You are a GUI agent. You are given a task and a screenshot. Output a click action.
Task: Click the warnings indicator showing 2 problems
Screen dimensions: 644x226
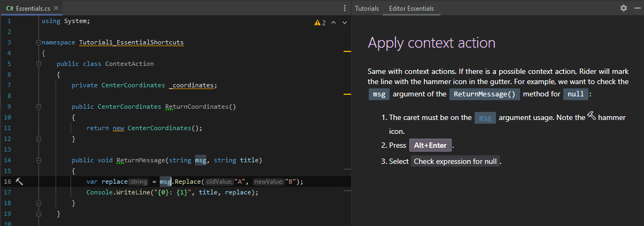click(x=320, y=22)
